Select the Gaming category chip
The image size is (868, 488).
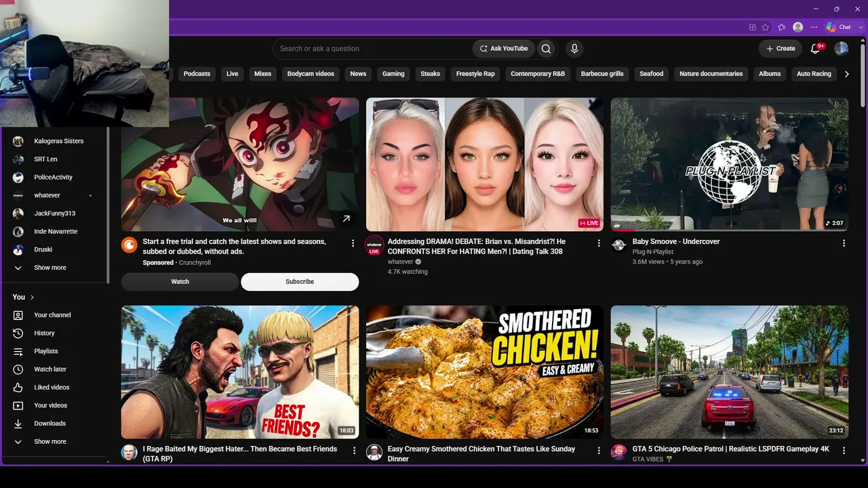(x=393, y=74)
